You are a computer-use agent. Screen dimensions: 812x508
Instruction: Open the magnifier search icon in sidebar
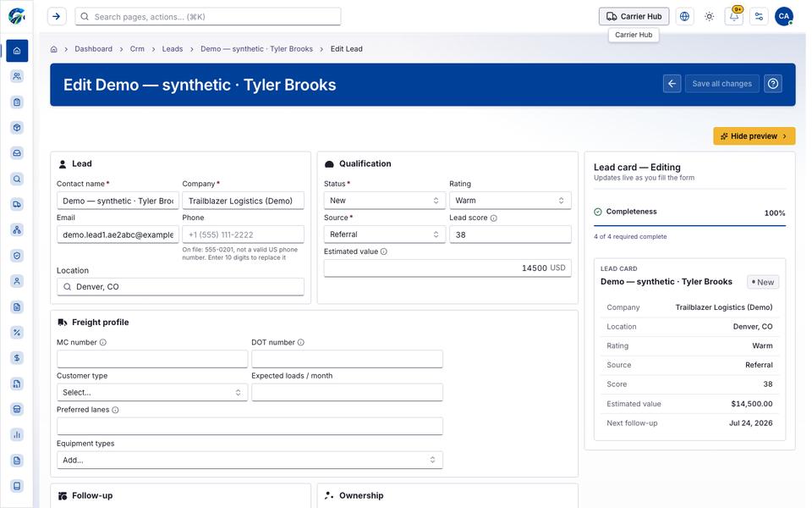(x=17, y=179)
